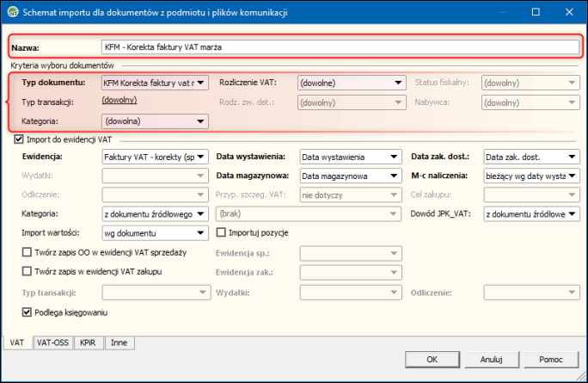
Task: Open M-c naliczenia dropdown
Action: click(x=531, y=176)
